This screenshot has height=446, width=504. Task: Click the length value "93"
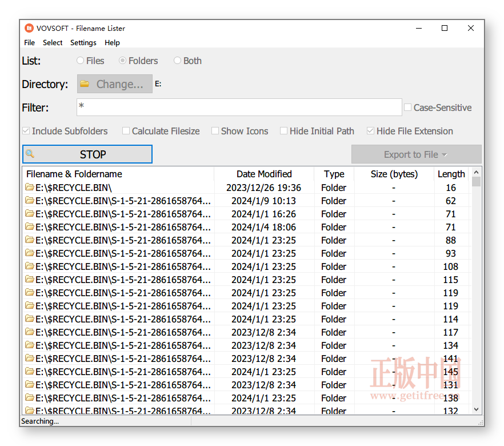point(451,253)
